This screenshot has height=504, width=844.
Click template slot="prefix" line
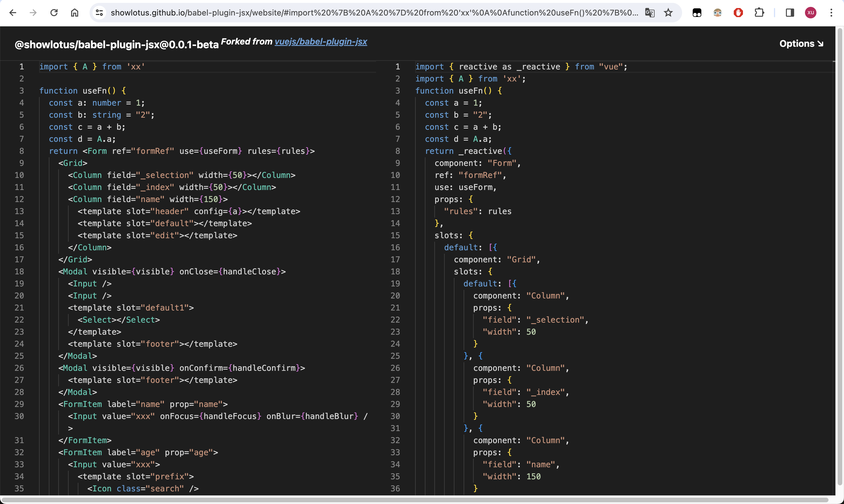coord(135,476)
